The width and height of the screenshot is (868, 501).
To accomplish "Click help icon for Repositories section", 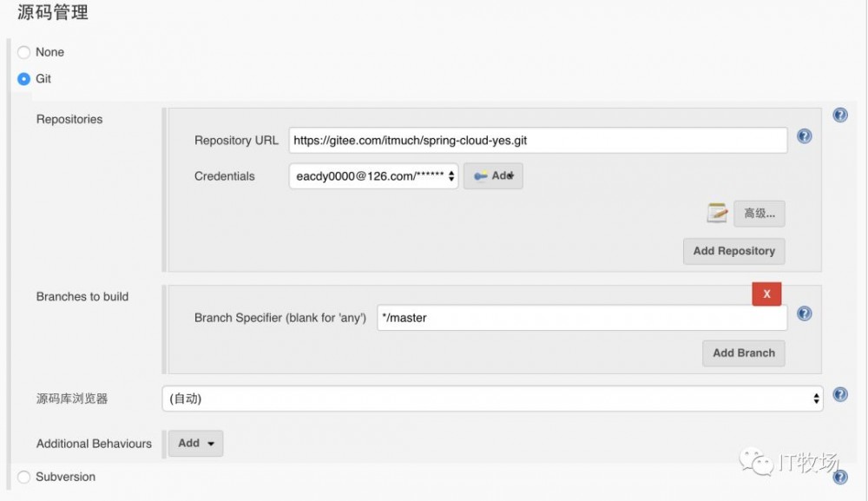I will [x=840, y=115].
